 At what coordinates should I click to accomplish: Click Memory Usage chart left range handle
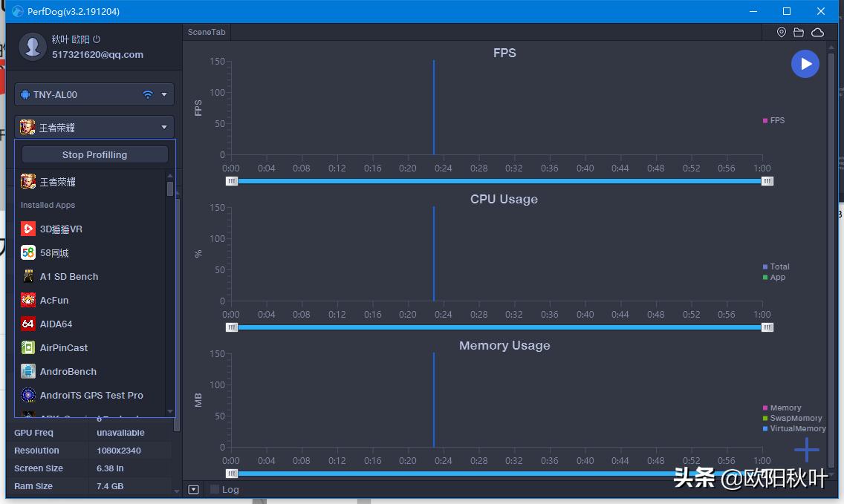(x=232, y=474)
